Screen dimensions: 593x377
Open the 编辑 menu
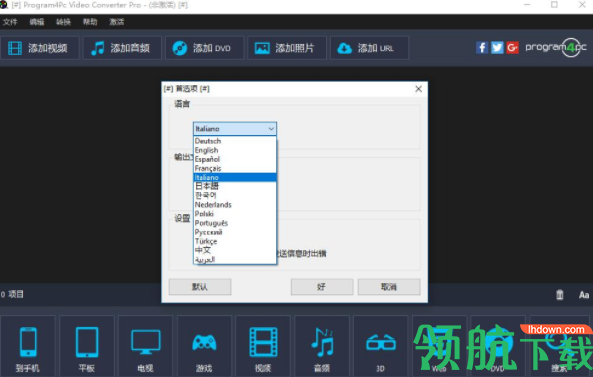pos(37,22)
